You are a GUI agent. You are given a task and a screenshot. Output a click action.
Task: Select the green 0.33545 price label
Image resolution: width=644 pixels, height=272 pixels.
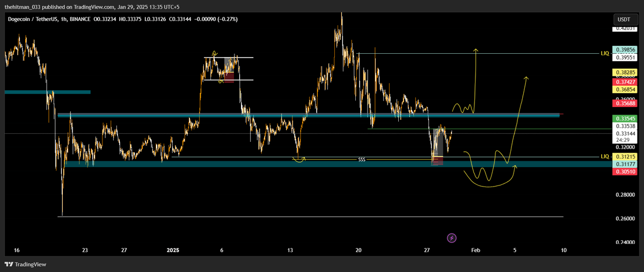click(624, 118)
